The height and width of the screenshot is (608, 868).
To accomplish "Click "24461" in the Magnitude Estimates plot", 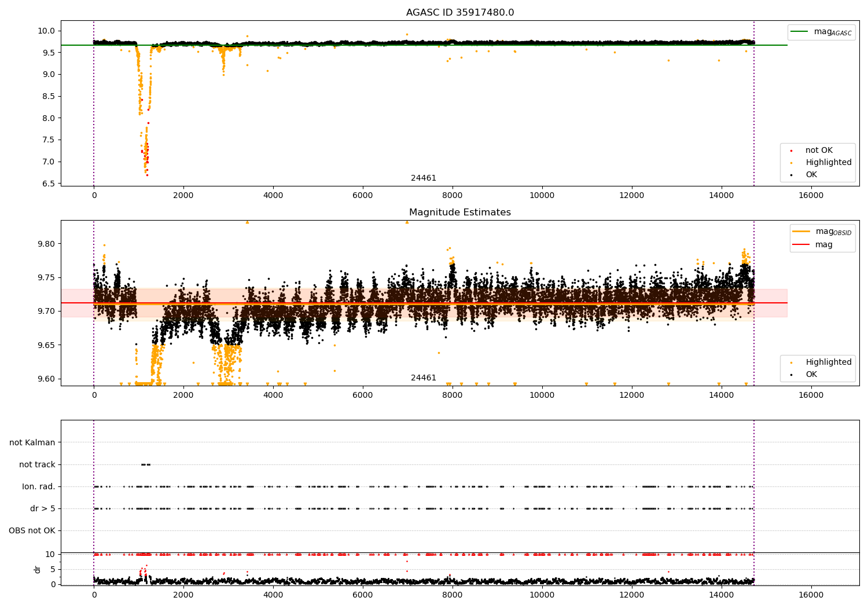I will click(x=424, y=378).
